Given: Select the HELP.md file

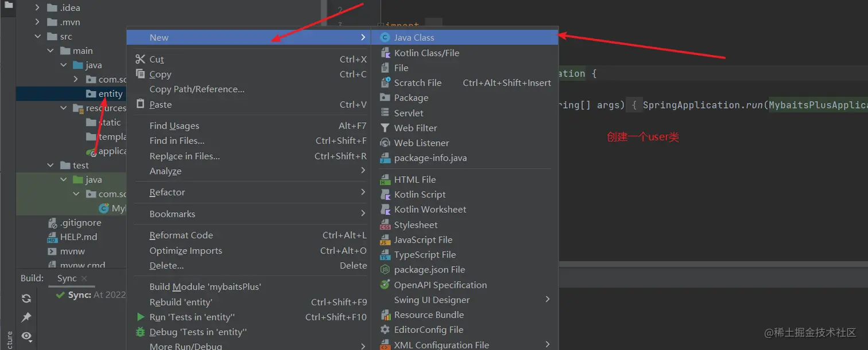Looking at the screenshot, I should point(79,237).
